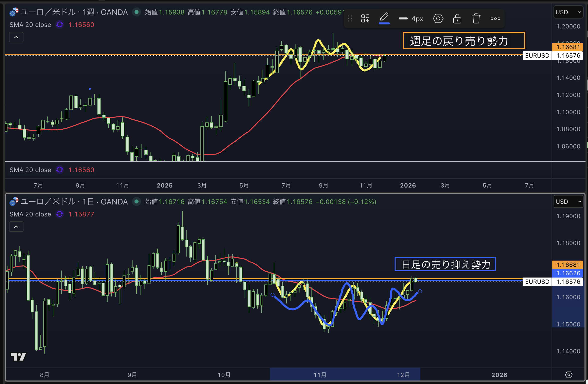The image size is (588, 384).
Task: Open USD currency dropdown on daily chart
Action: [x=568, y=201]
